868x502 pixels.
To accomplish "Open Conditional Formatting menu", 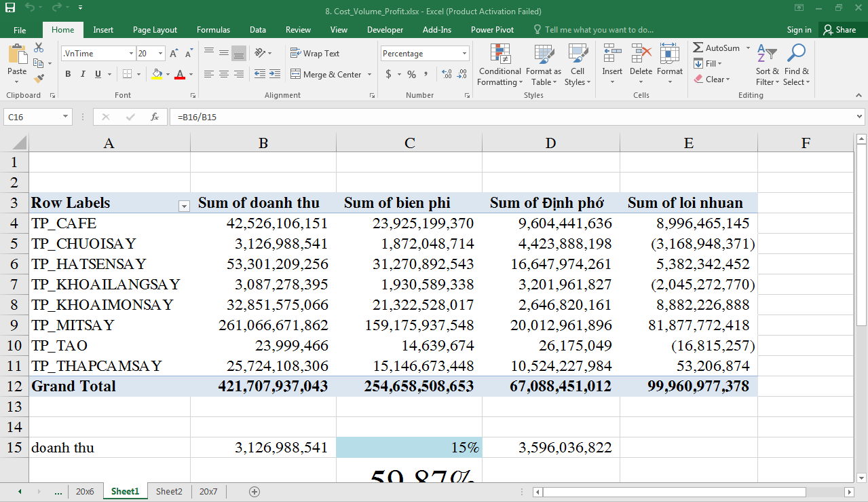I will point(500,65).
